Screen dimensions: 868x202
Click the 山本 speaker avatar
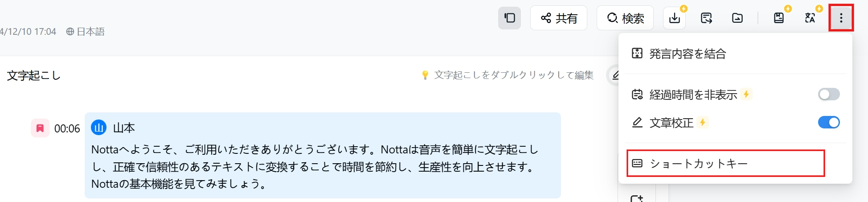[x=98, y=128]
